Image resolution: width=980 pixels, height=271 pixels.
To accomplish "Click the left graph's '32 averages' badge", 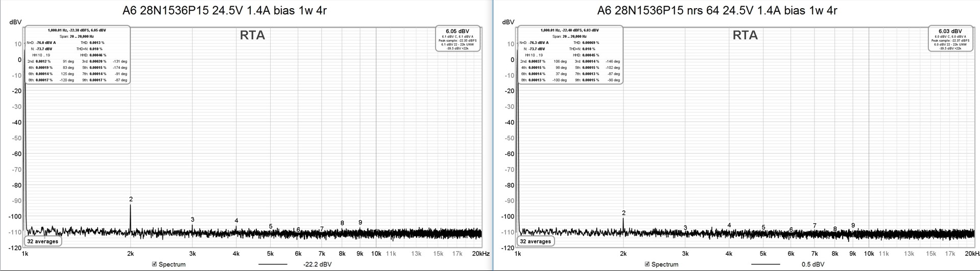I will click(43, 241).
